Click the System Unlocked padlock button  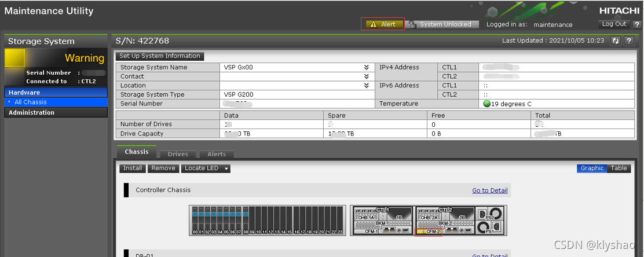click(442, 24)
